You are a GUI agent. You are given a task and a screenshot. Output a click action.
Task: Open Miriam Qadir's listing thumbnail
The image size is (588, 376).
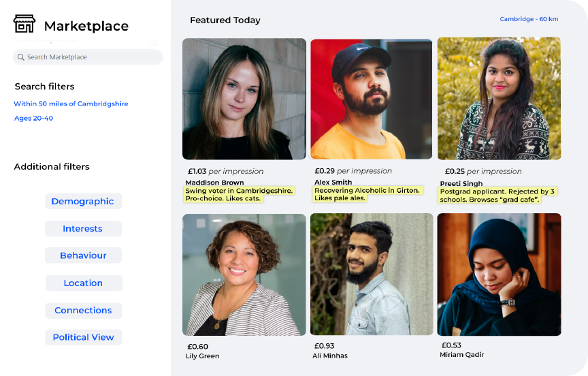pos(499,275)
